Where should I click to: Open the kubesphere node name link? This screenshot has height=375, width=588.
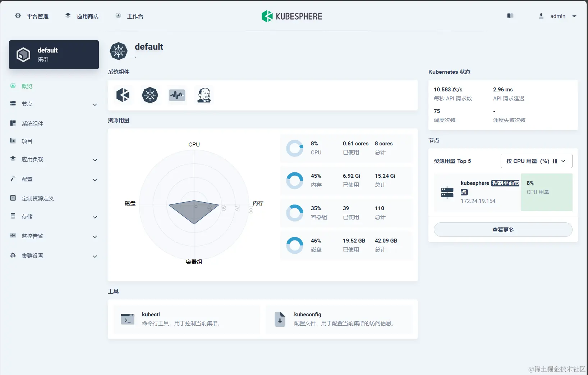tap(475, 183)
